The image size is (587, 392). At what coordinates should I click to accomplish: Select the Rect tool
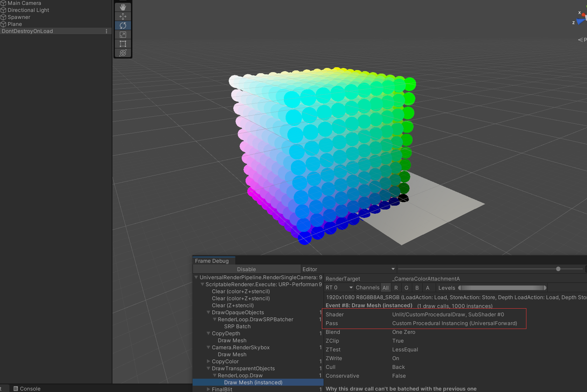click(123, 43)
